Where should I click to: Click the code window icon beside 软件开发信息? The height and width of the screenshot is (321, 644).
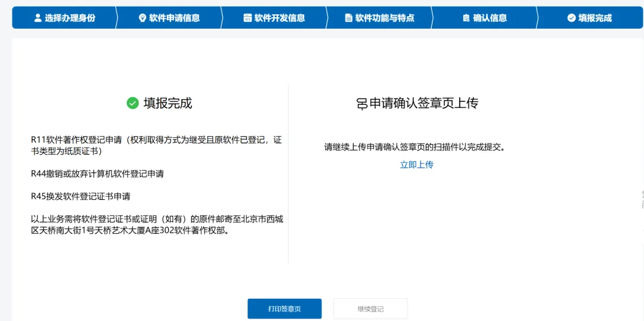pyautogui.click(x=247, y=18)
